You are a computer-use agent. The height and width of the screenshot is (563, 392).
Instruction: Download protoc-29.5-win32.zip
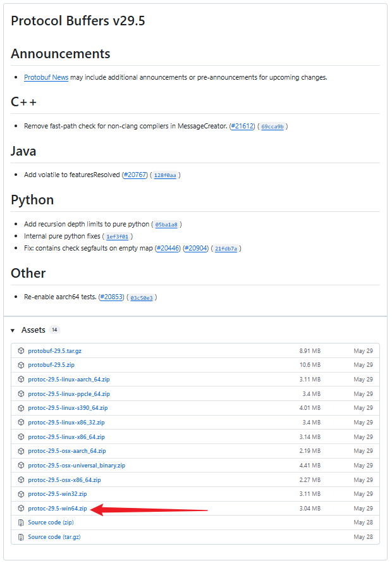58,495
